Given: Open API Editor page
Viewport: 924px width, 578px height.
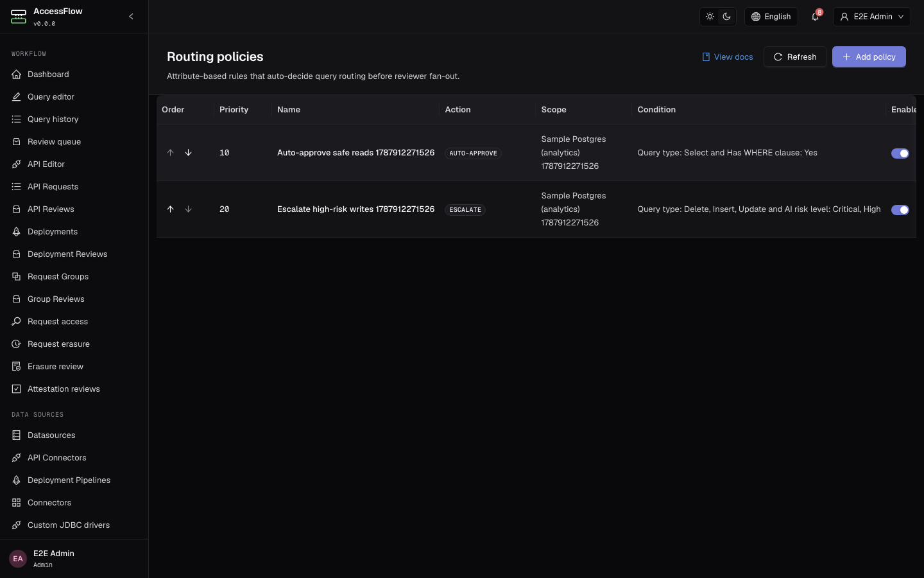Looking at the screenshot, I should [x=74, y=164].
